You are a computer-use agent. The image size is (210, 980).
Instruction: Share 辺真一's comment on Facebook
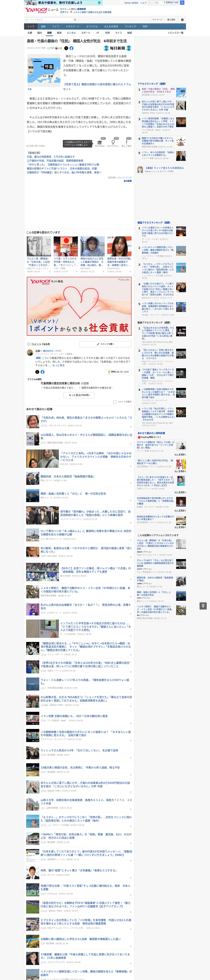click(42, 372)
